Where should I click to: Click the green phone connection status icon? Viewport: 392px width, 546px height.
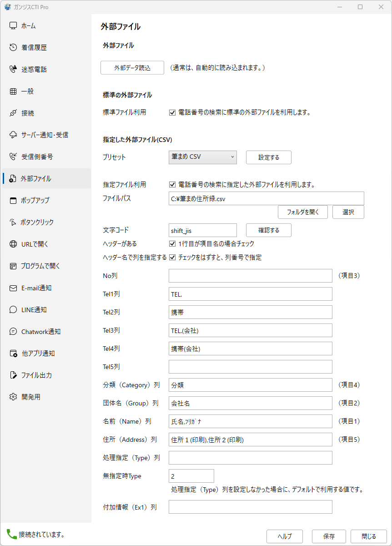[x=11, y=534]
